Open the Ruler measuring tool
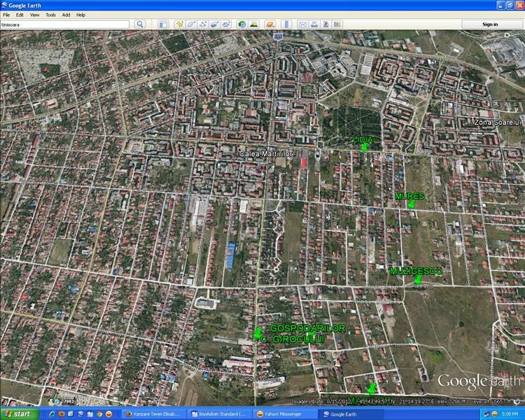Screen dimensions: 525x420 (287, 24)
